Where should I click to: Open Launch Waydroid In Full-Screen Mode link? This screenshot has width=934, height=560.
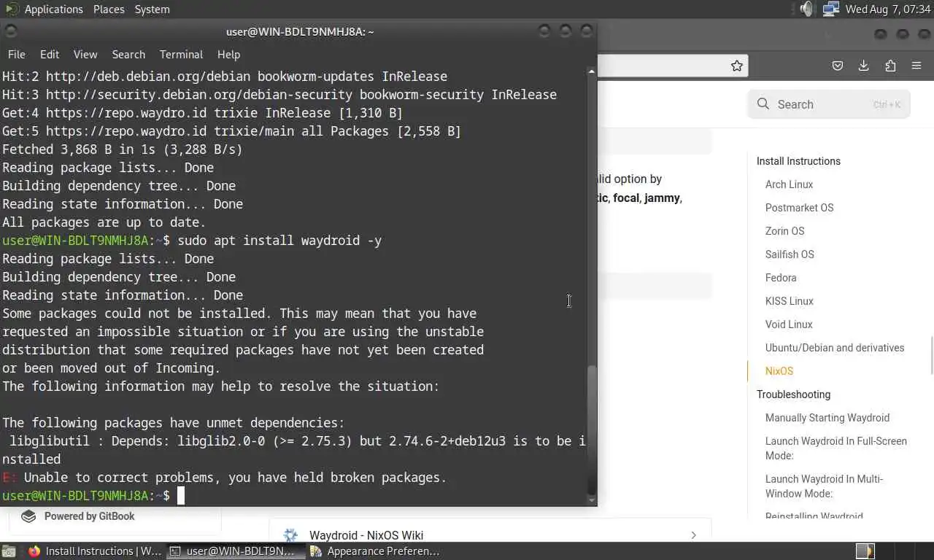point(836,448)
